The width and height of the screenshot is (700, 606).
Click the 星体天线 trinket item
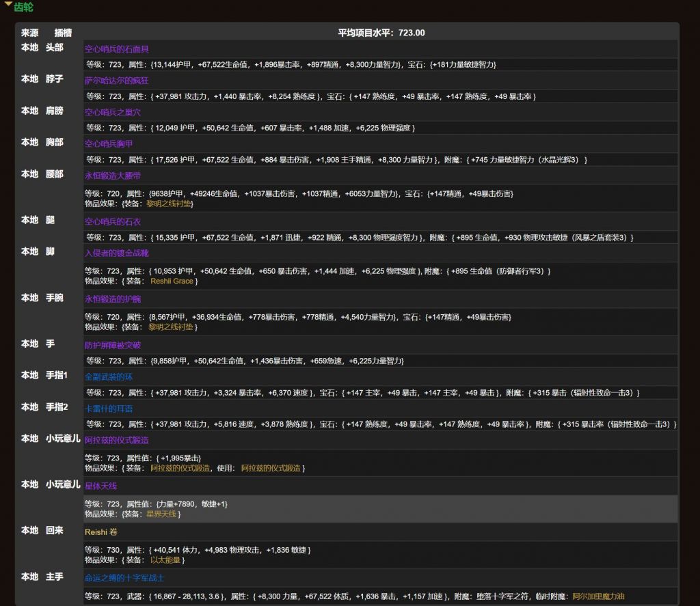pyautogui.click(x=100, y=486)
